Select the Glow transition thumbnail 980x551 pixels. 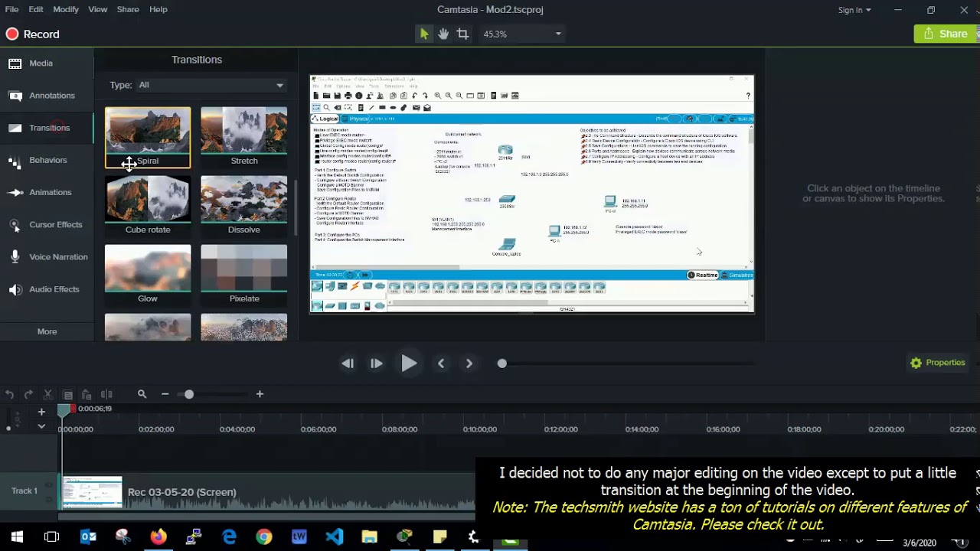click(148, 275)
